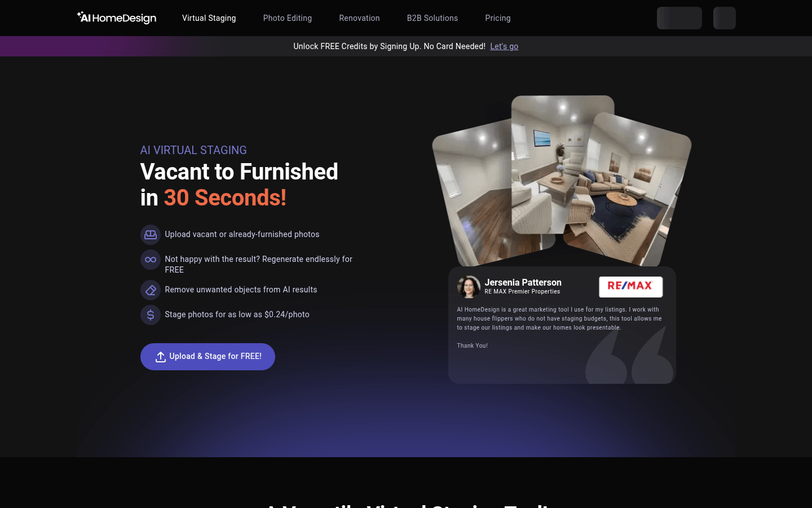Click the "Vacant to Furnished" headline

point(239,172)
